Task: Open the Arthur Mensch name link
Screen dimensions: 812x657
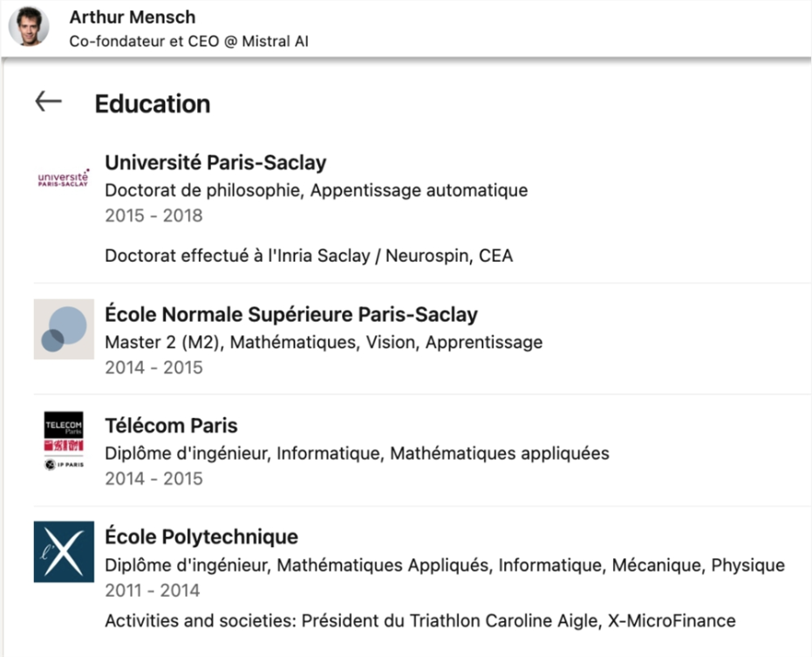Action: coord(132,17)
